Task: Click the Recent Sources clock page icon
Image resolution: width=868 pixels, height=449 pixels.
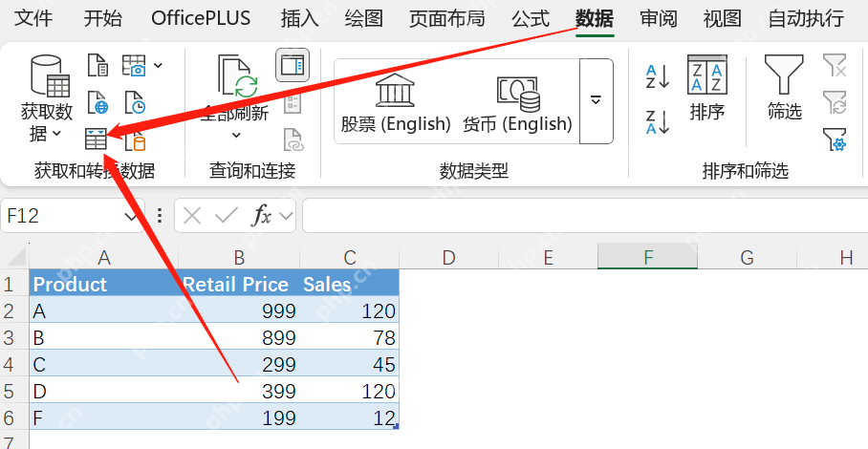Action: tap(135, 103)
